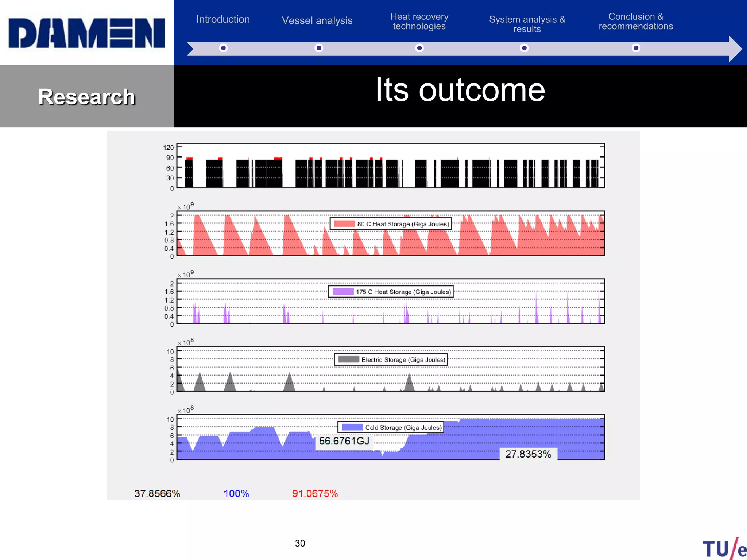
Task: Click the blue 100% value
Action: (x=236, y=494)
